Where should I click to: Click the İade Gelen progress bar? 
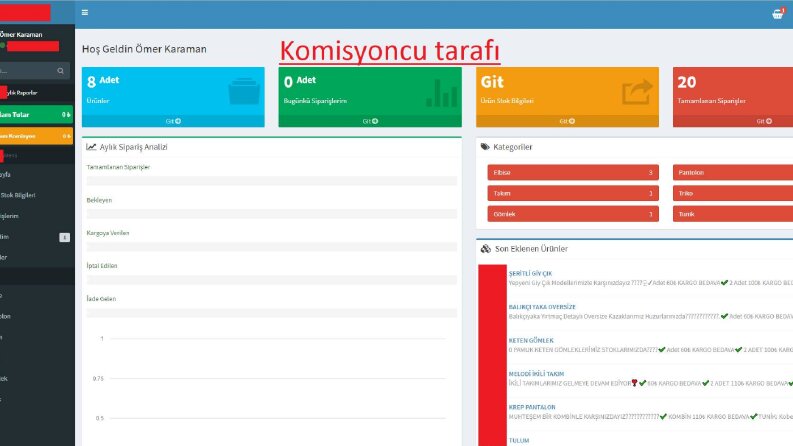pos(272,313)
